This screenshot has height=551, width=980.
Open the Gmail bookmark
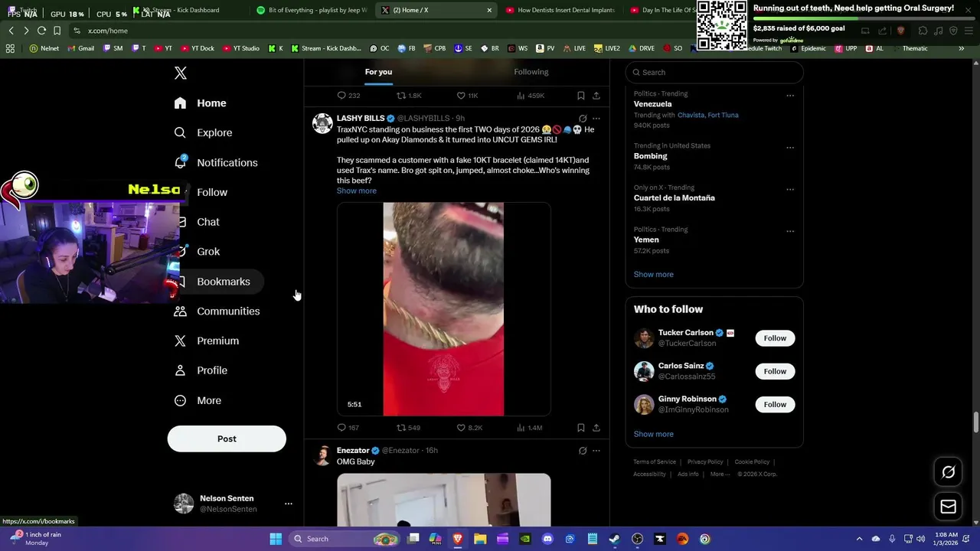click(80, 48)
